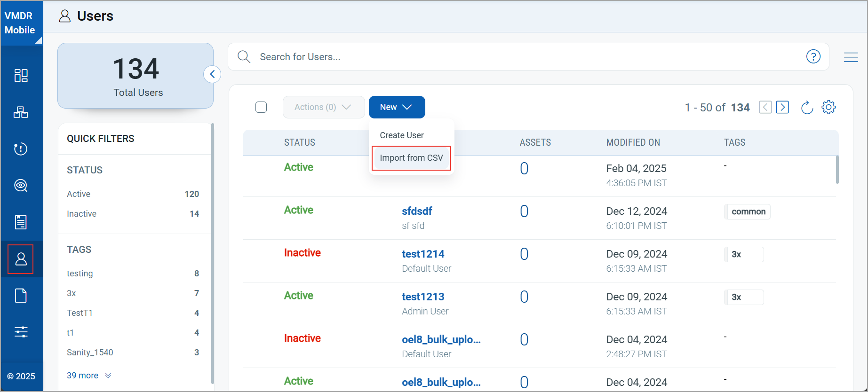Toggle the select-all users checkbox
This screenshot has height=392, width=868.
pyautogui.click(x=261, y=107)
